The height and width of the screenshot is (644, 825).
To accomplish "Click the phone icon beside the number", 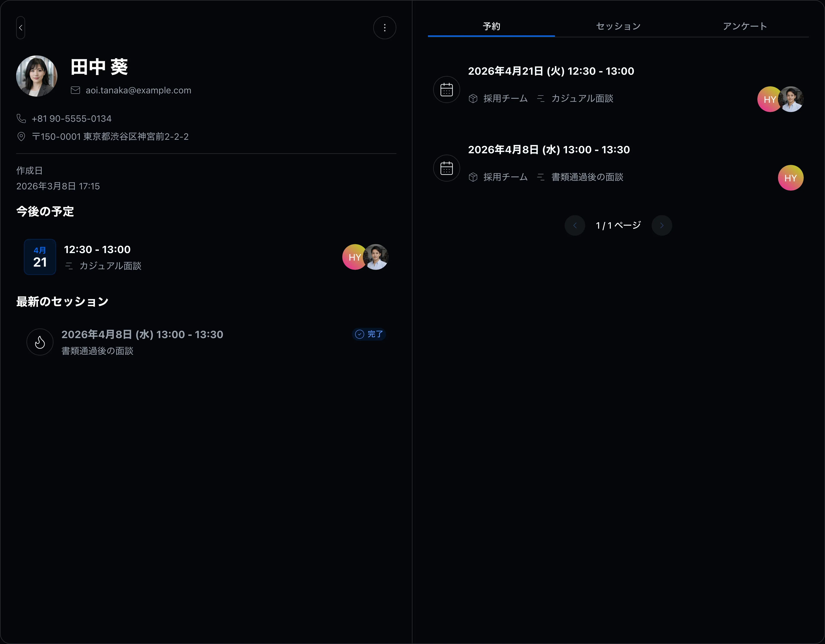I will click(x=21, y=118).
